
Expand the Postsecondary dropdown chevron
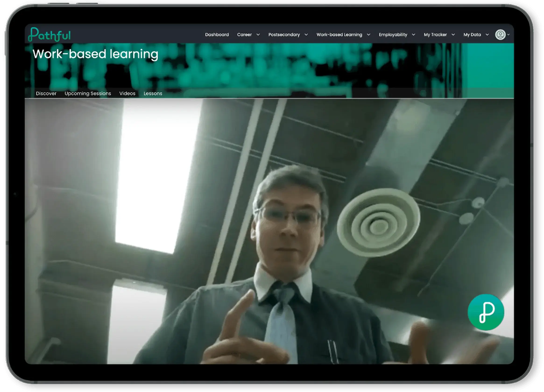(x=306, y=35)
